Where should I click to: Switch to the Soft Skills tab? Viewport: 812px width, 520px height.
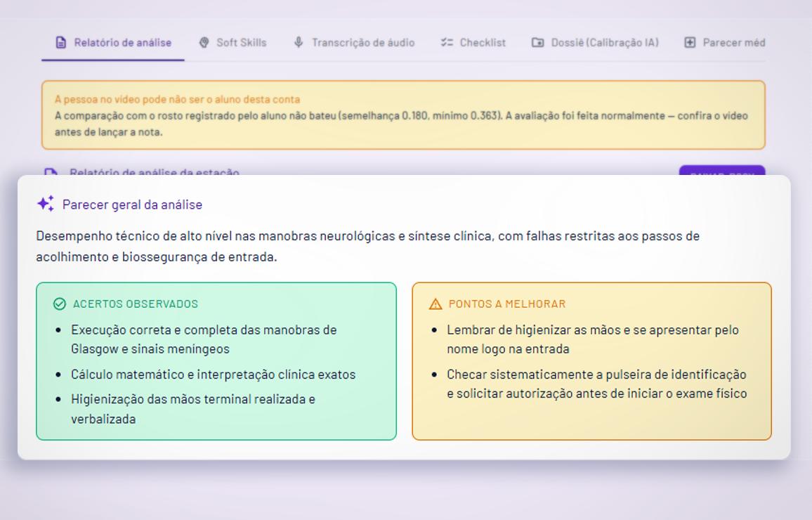click(x=233, y=42)
